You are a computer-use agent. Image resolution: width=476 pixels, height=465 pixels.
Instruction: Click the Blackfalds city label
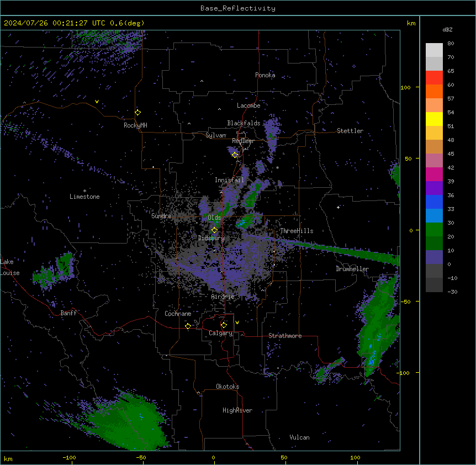coord(244,123)
